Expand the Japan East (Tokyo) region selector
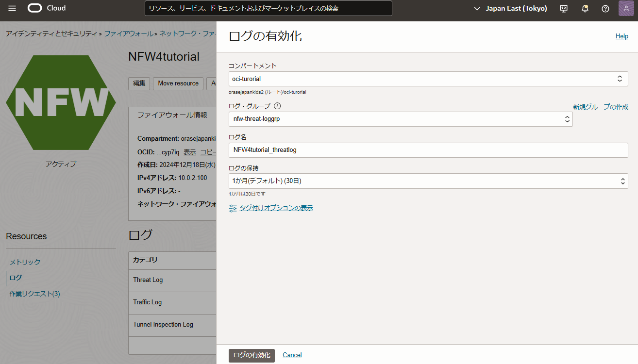This screenshot has width=638, height=364. (x=510, y=8)
